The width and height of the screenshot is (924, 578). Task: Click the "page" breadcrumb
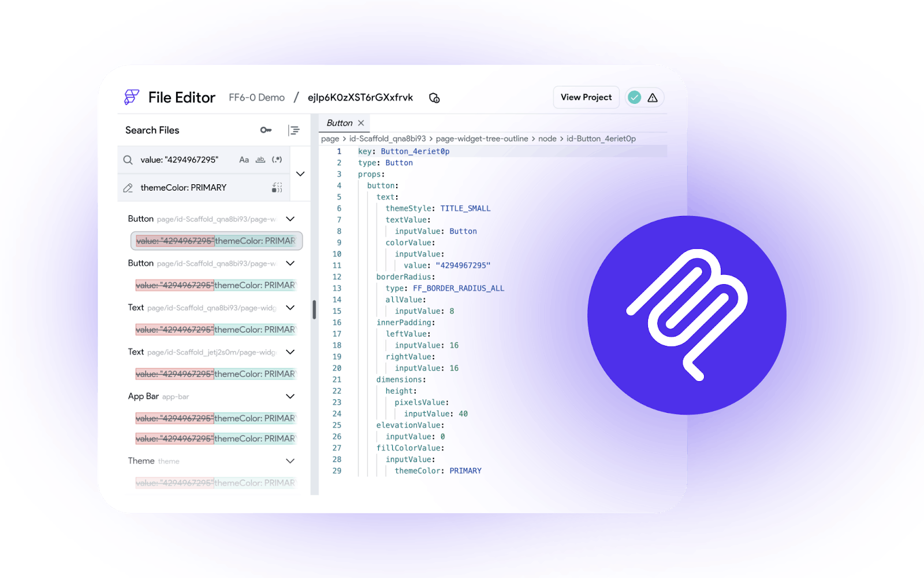click(330, 139)
